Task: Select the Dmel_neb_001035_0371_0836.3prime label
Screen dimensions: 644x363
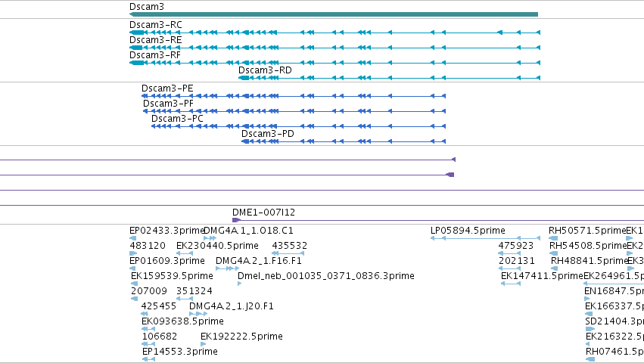Action: (326, 276)
